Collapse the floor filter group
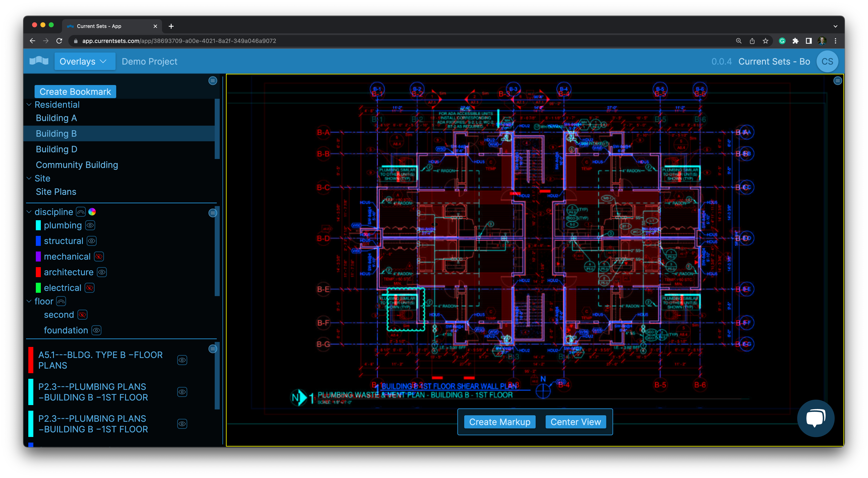 pos(29,301)
